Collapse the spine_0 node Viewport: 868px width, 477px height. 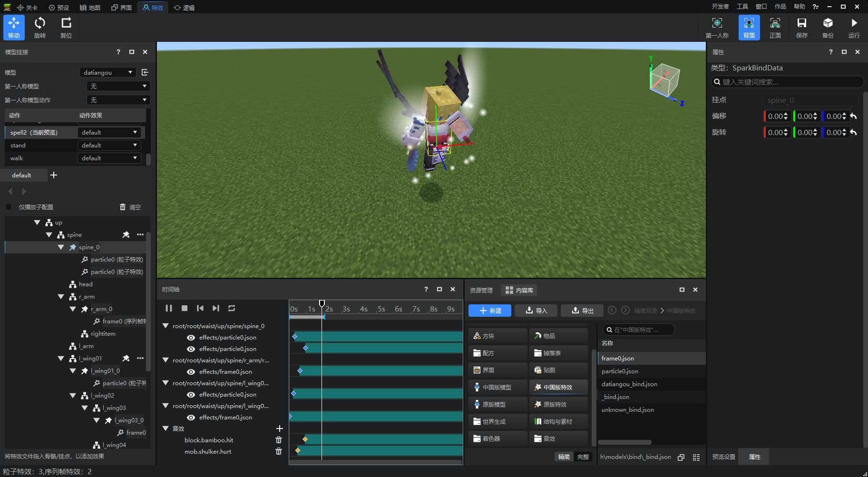61,247
